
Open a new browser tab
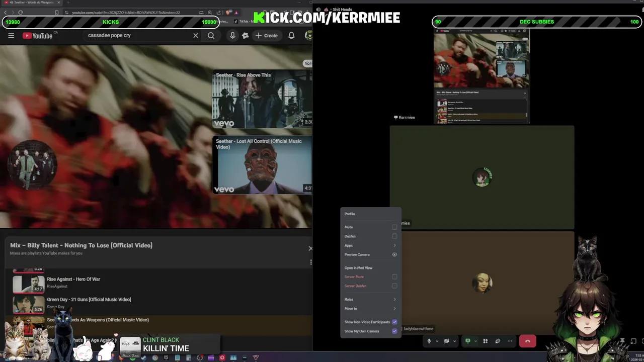tap(69, 3)
